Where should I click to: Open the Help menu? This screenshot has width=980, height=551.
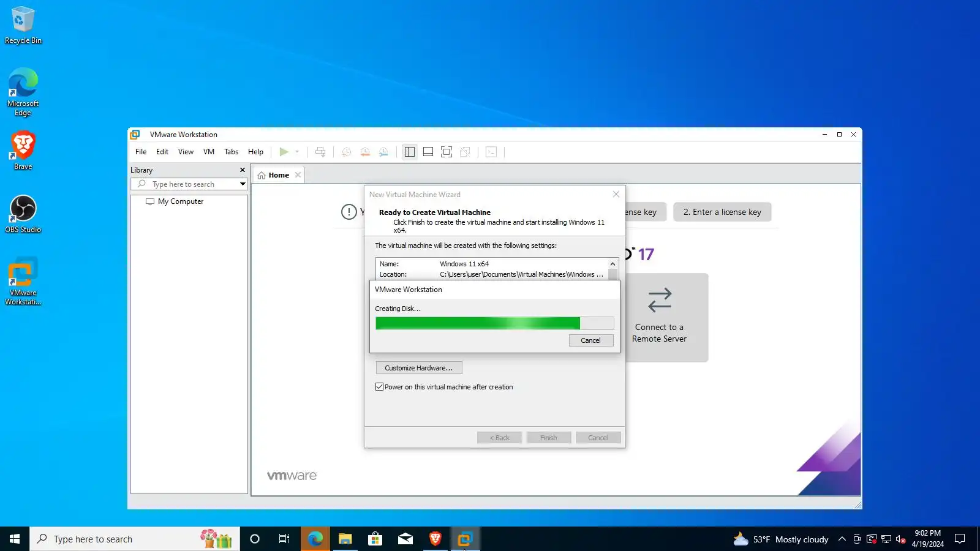point(255,152)
